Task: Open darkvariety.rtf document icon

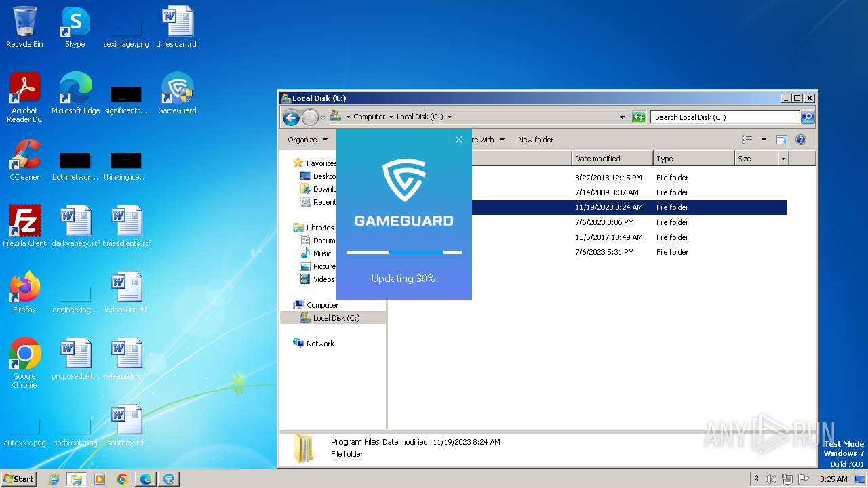Action: tap(75, 226)
